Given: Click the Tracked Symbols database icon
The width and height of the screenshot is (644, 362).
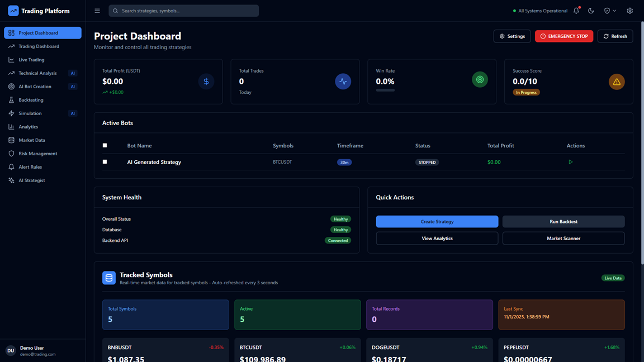Looking at the screenshot, I should (x=109, y=278).
